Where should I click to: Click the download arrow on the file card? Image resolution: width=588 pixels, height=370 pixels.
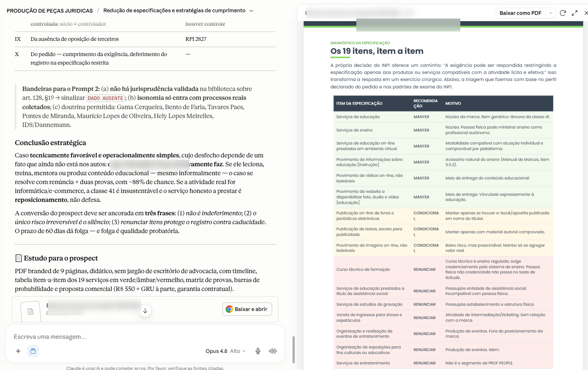tap(145, 311)
